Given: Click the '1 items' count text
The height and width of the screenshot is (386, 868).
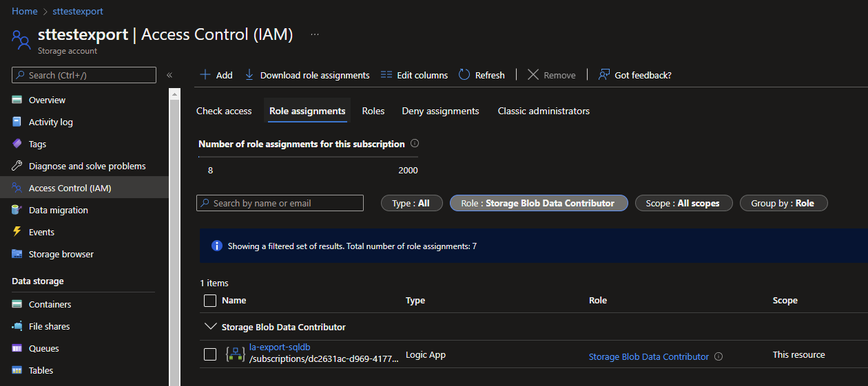Looking at the screenshot, I should 214,283.
